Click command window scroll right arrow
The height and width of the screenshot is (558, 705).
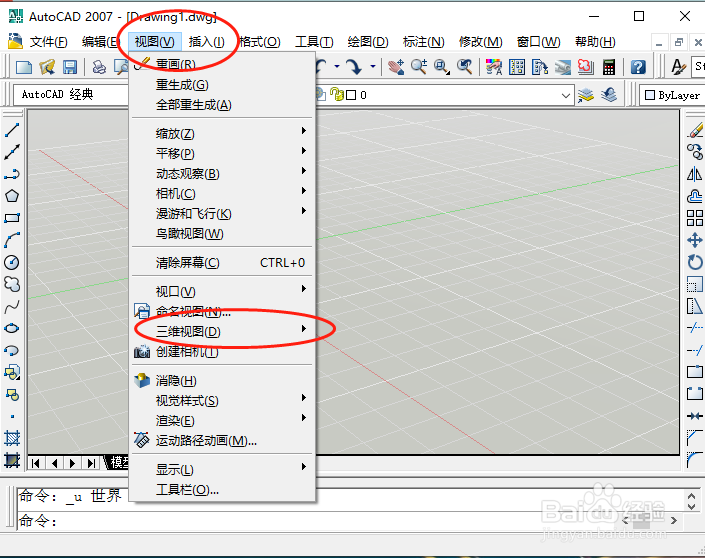tap(674, 521)
